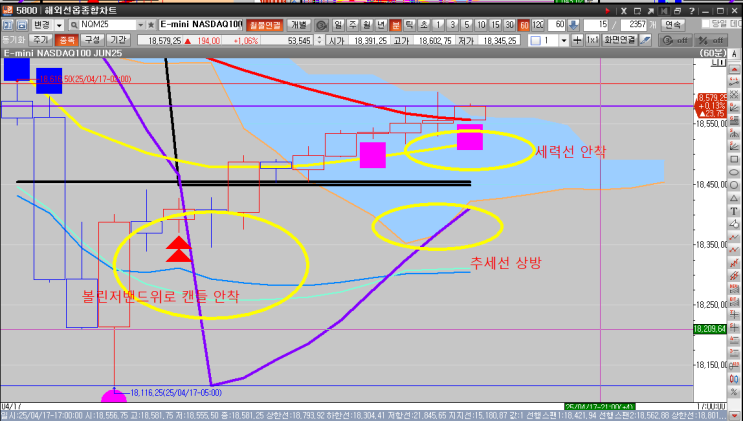Image resolution: width=743 pixels, height=421 pixels.
Task: Click the magnifier symbol search icon
Action: click(74, 25)
